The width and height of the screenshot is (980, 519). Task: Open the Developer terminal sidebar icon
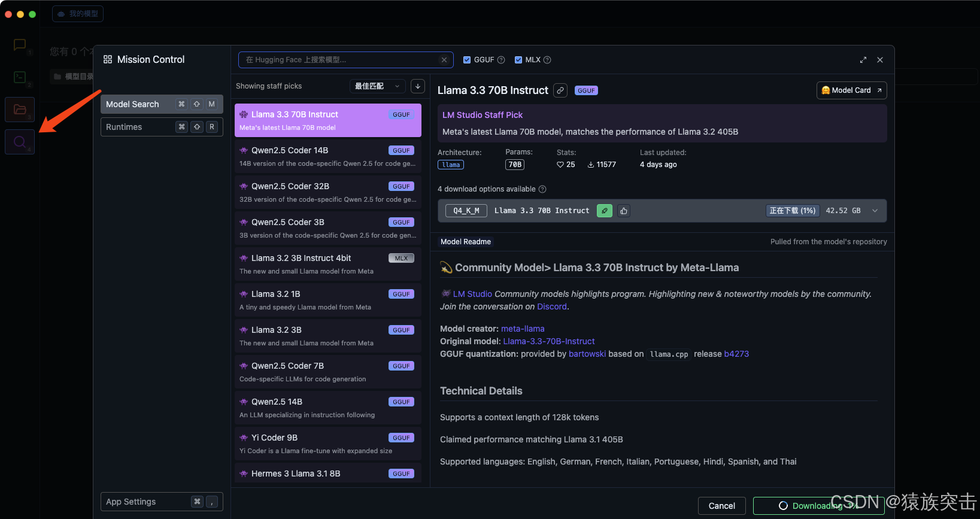coord(20,77)
